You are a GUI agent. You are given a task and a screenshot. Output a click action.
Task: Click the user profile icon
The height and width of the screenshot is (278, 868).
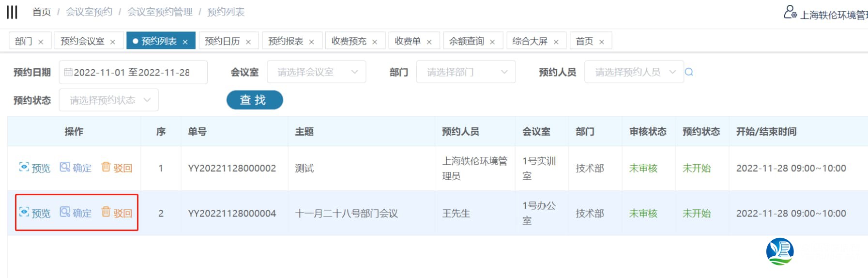tap(790, 12)
